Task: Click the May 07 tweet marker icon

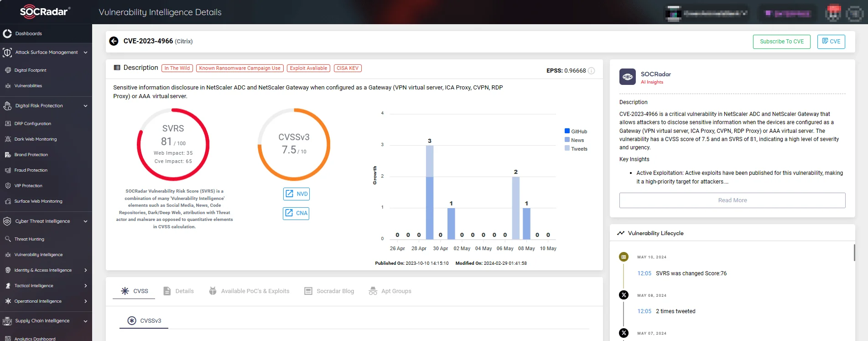Action: point(624,333)
